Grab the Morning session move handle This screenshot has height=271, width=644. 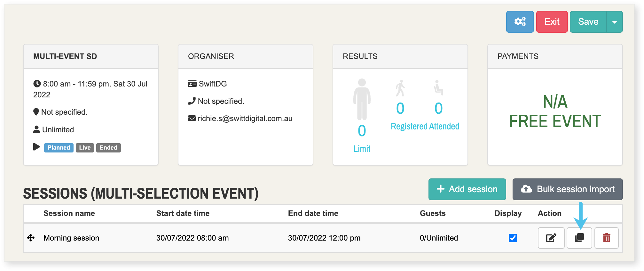[x=31, y=238]
